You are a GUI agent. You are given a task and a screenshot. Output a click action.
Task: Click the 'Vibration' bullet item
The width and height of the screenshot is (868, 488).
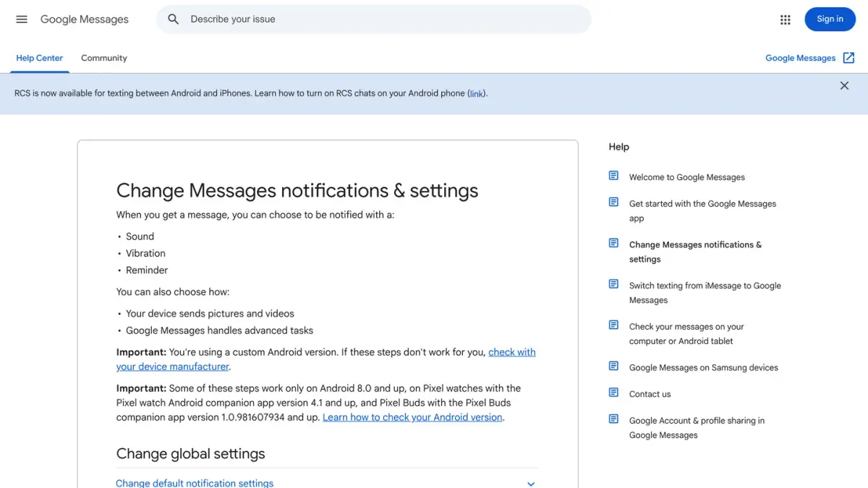tap(145, 253)
